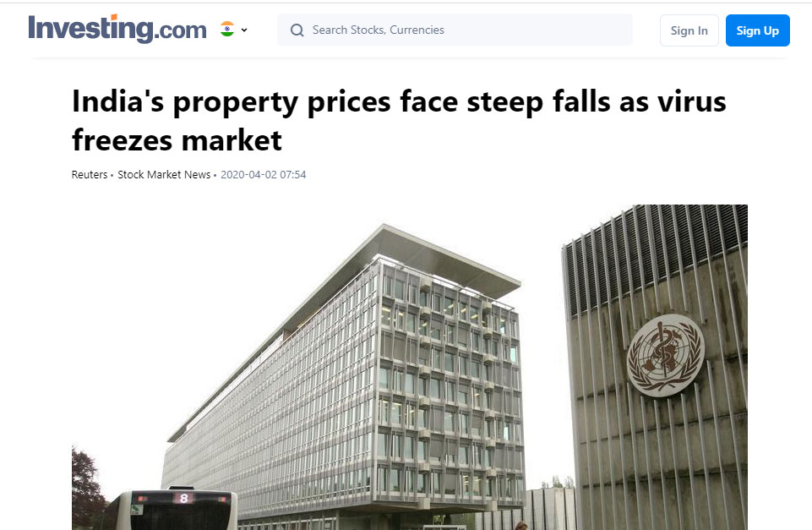Select the blue Sign Up button
812x530 pixels.
[x=758, y=30]
